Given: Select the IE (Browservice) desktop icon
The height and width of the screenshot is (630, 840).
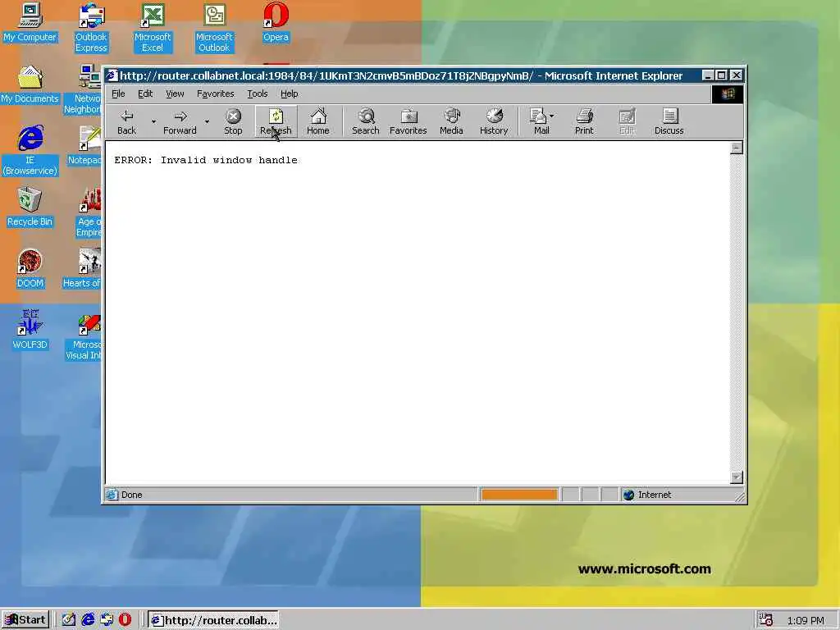Looking at the screenshot, I should point(30,151).
